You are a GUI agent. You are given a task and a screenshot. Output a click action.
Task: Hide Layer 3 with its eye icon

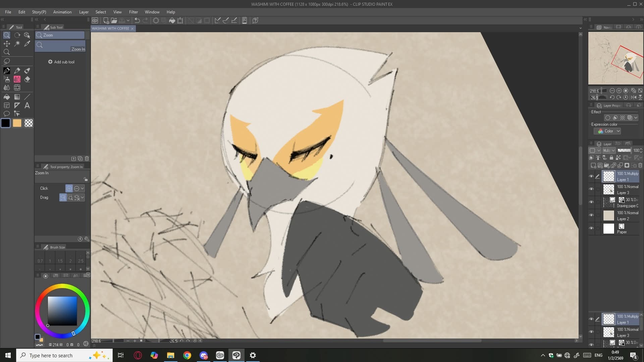click(591, 189)
